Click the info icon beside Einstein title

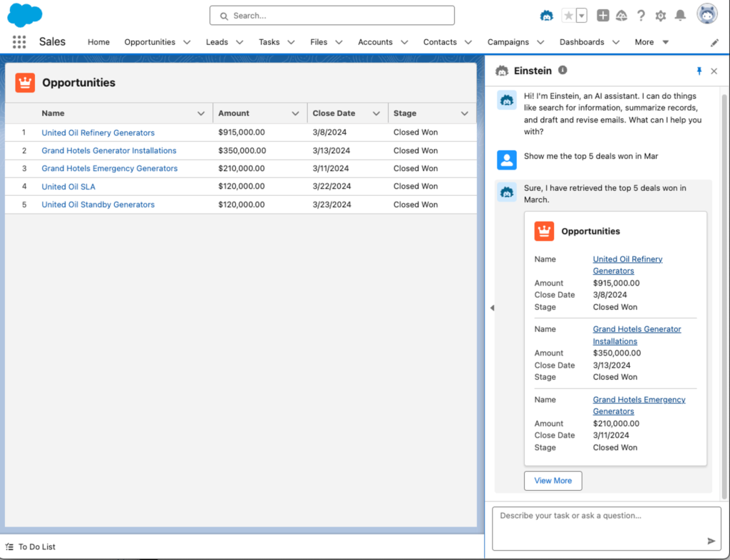tap(563, 71)
